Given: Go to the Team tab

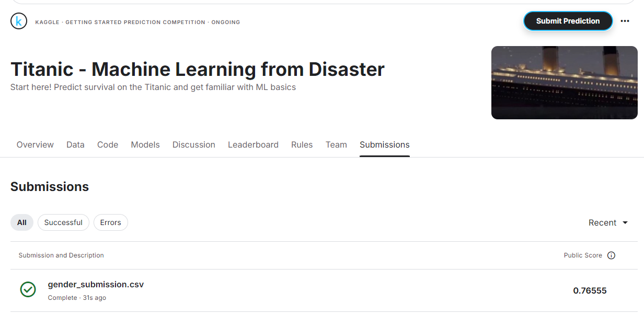Looking at the screenshot, I should (336, 144).
